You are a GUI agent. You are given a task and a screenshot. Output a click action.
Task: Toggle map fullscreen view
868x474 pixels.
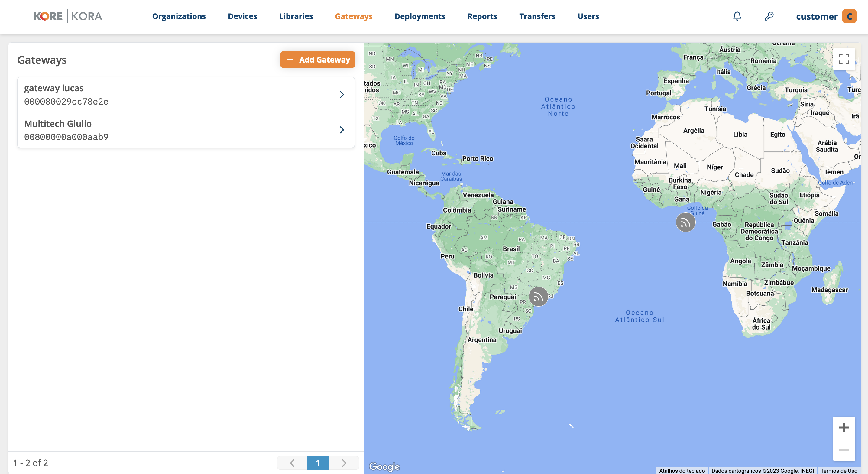(844, 59)
